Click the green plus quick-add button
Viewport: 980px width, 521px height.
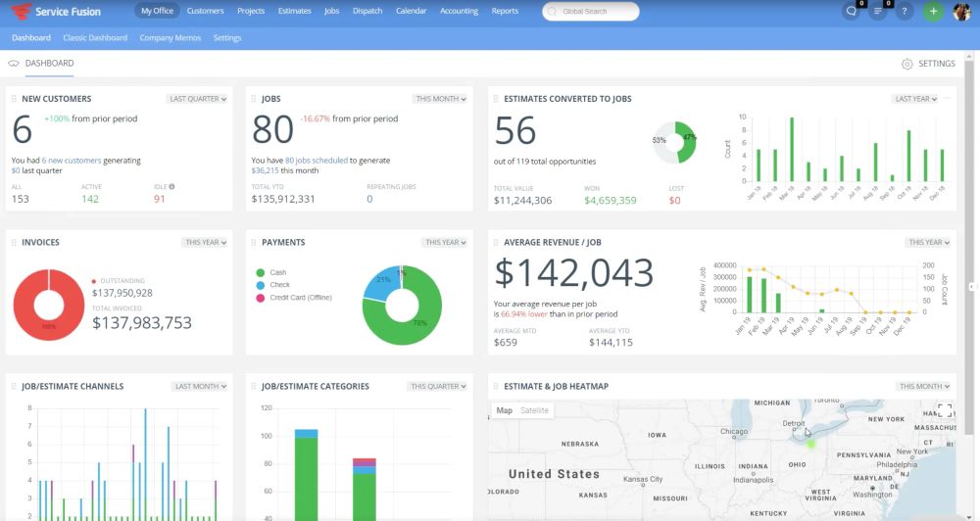pyautogui.click(x=933, y=12)
